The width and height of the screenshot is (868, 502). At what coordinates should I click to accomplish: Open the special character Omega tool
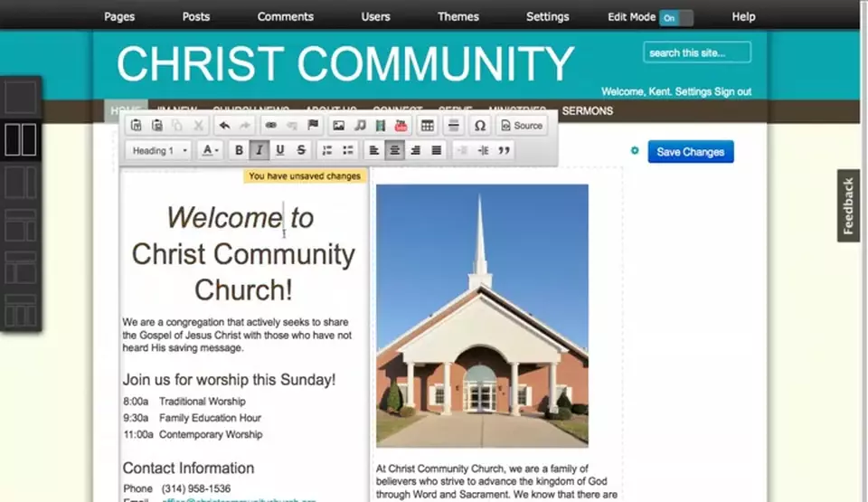click(480, 126)
